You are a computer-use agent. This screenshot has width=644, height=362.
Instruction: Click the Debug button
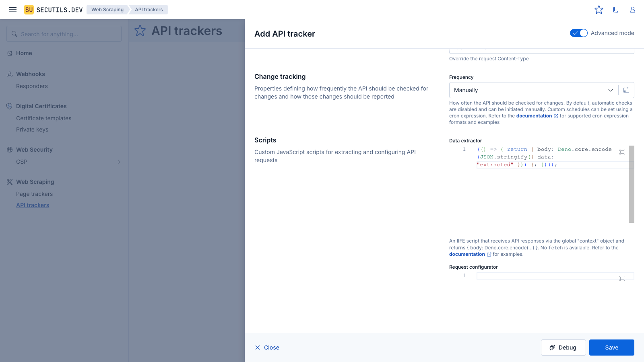pyautogui.click(x=563, y=348)
